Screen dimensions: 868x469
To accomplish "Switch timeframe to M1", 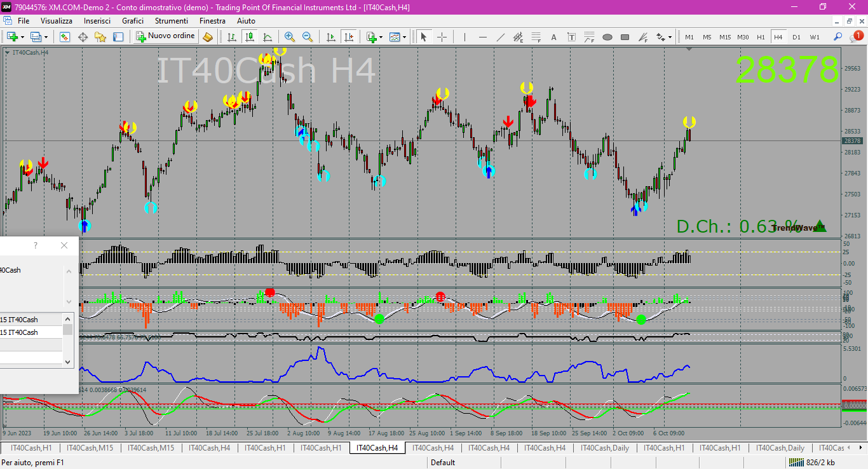I will (689, 37).
